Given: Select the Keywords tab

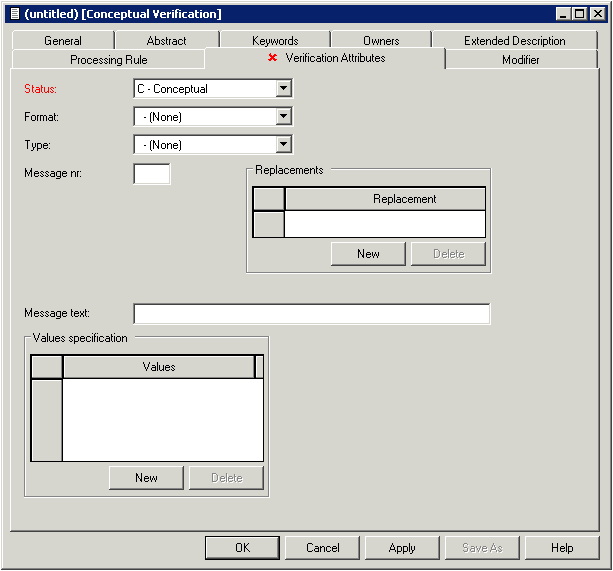Looking at the screenshot, I should (x=275, y=41).
